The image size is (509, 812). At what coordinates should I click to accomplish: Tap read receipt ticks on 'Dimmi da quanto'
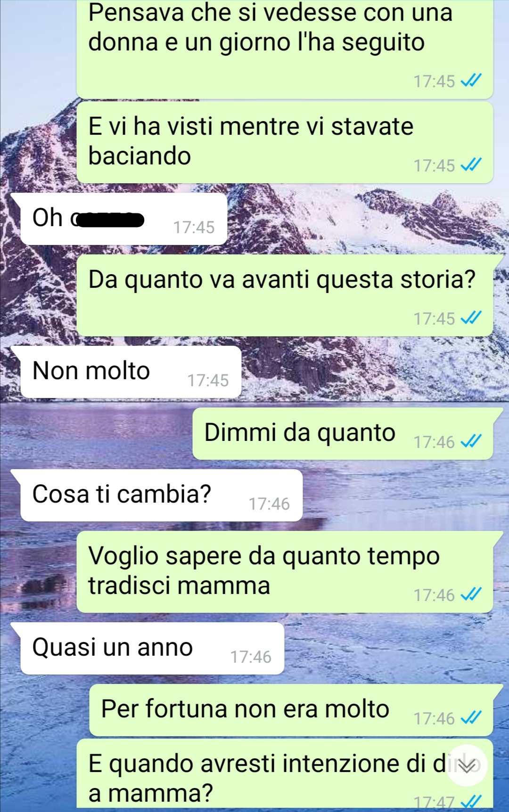point(471,441)
